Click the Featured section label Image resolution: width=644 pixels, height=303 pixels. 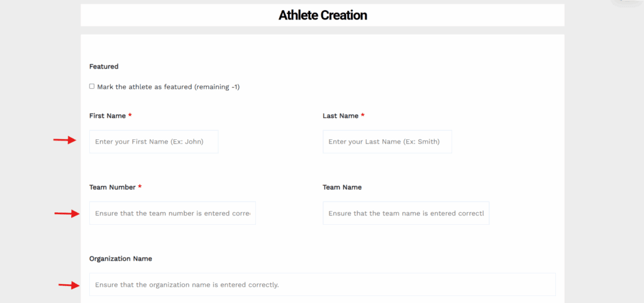click(x=104, y=66)
